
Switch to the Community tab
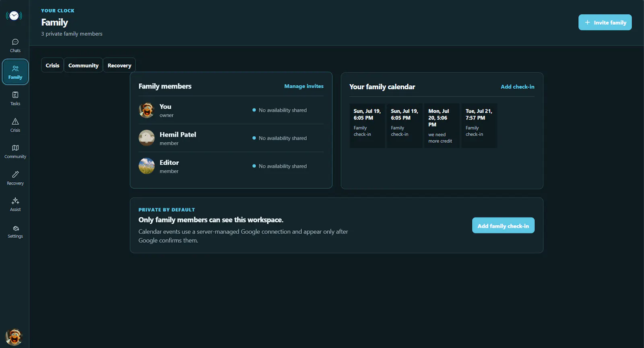[x=83, y=65]
